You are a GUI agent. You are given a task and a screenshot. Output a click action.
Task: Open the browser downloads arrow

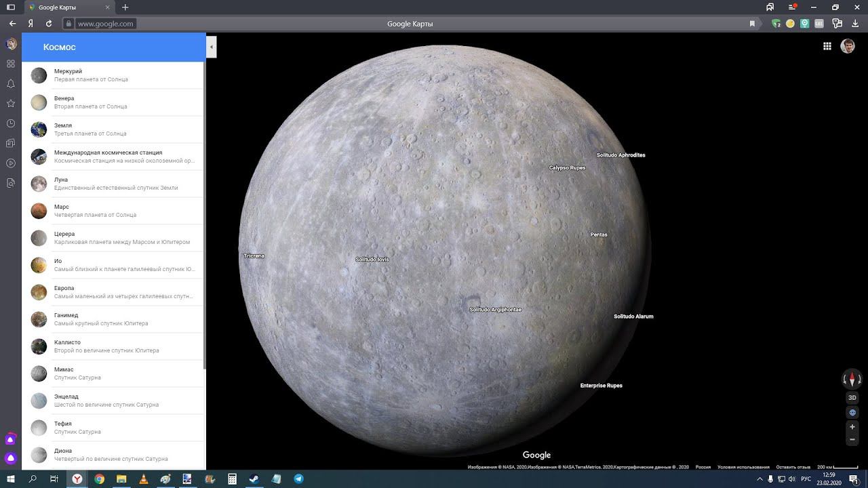tap(854, 24)
